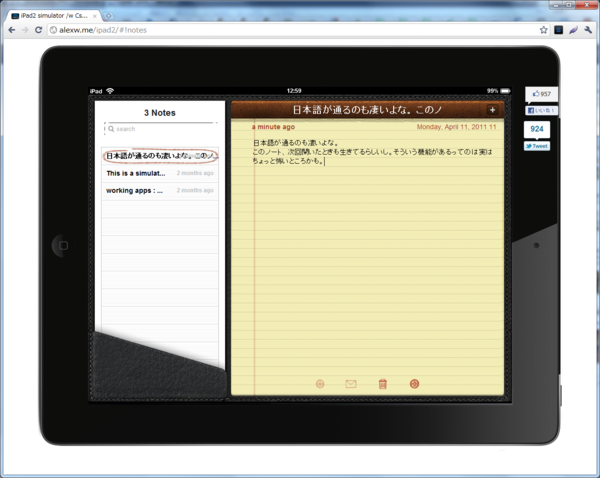Click the 12:59 clock in status bar
The width and height of the screenshot is (600, 478).
[294, 91]
